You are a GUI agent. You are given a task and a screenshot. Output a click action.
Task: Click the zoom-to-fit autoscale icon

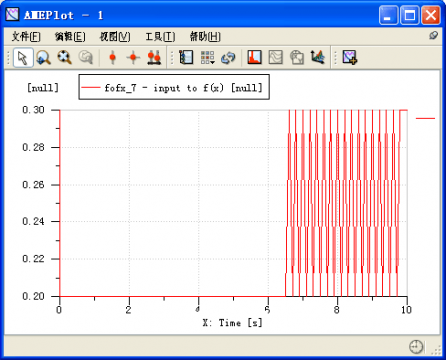pos(64,57)
